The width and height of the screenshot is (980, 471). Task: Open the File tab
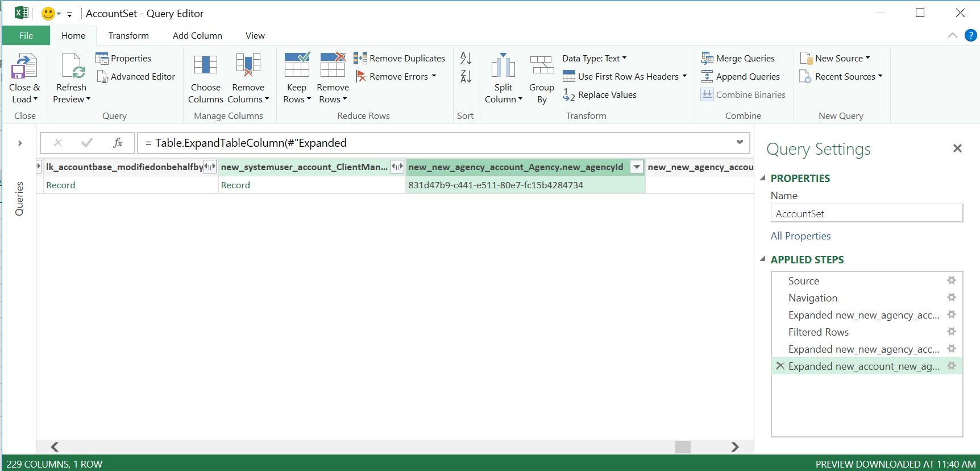point(26,35)
